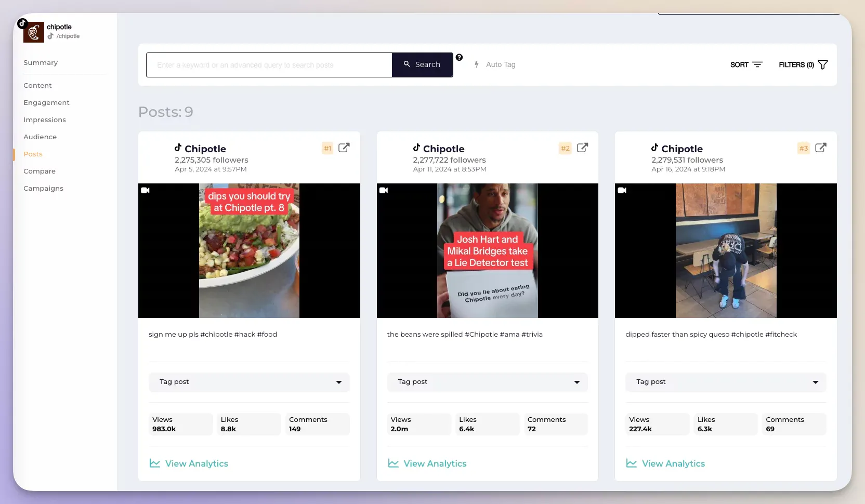Viewport: 865px width, 504px height.
Task: Click the Auto Tag lightning icon
Action: (477, 64)
